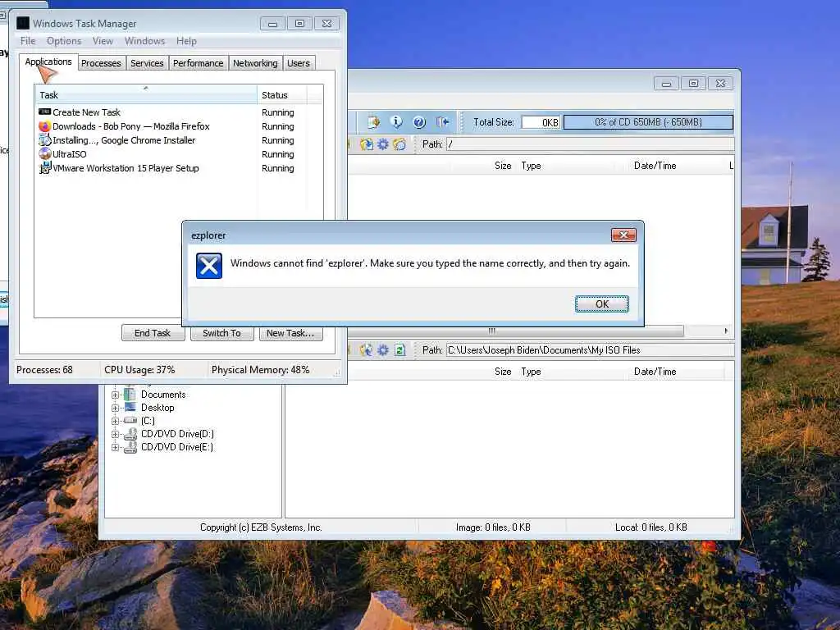Click the green refresh icon in the local pane toolbar
Screen dimensions: 840x630
point(399,349)
